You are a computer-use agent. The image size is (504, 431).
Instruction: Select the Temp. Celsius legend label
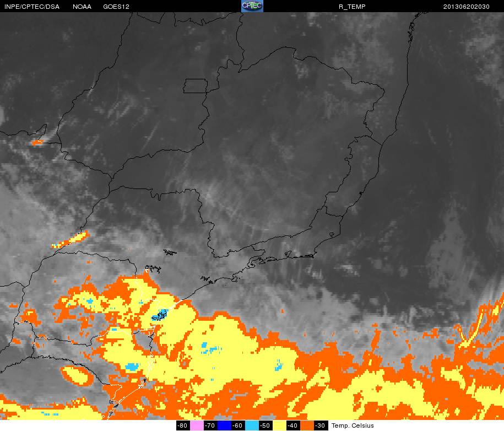click(x=353, y=425)
